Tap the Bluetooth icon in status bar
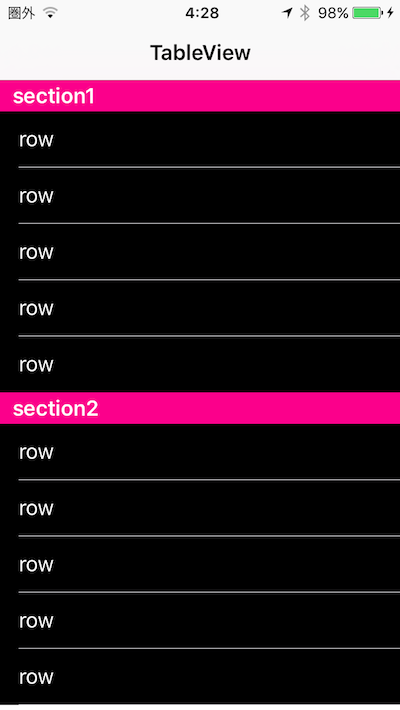This screenshot has height=710, width=400. (x=305, y=13)
